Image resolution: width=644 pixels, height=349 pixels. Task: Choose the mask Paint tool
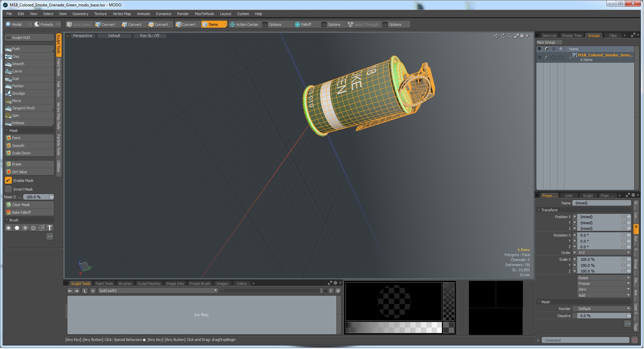tap(29, 138)
